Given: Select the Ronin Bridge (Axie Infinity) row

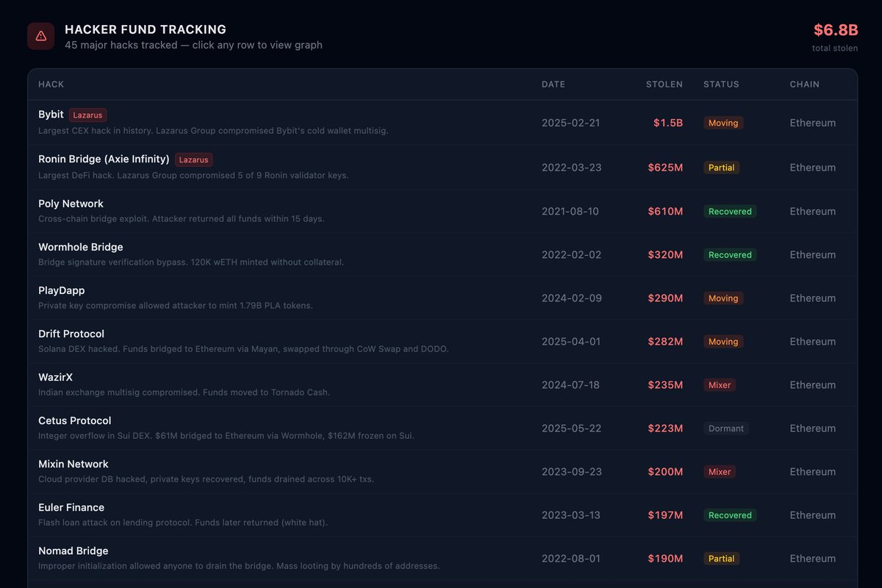Looking at the screenshot, I should (x=442, y=167).
